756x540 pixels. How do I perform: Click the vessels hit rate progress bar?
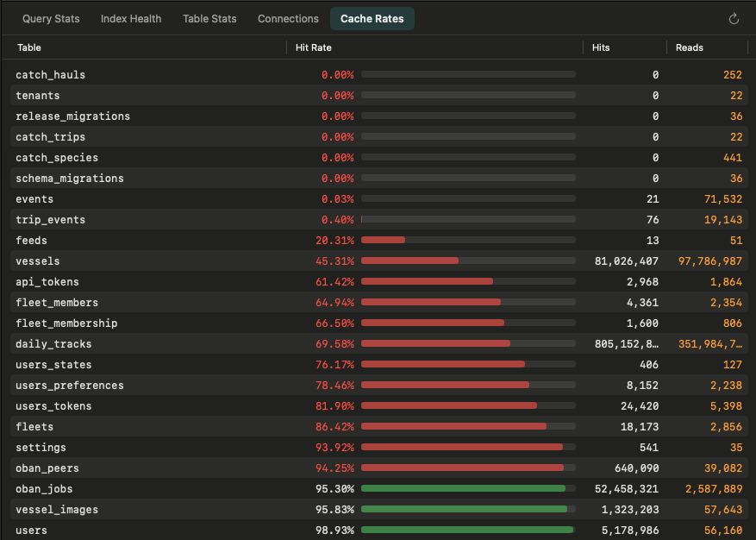click(x=468, y=261)
